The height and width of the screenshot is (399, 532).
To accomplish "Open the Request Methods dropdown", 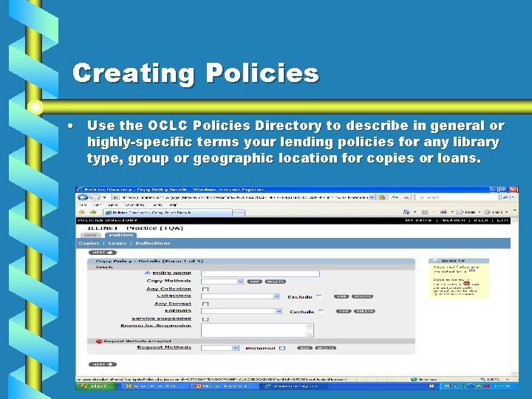I will [x=220, y=348].
